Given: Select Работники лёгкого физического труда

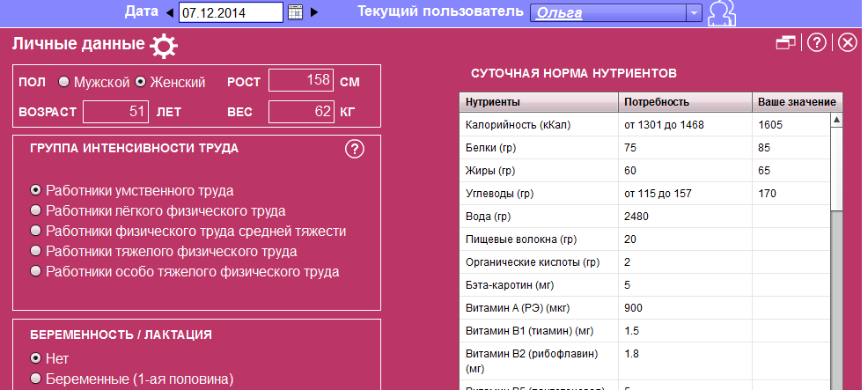Looking at the screenshot, I should pyautogui.click(x=35, y=210).
